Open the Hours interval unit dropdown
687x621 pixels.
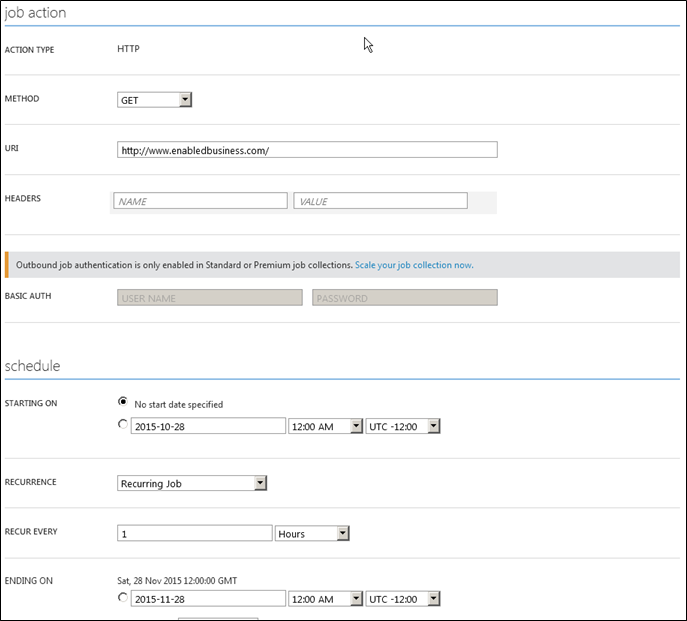tap(312, 533)
